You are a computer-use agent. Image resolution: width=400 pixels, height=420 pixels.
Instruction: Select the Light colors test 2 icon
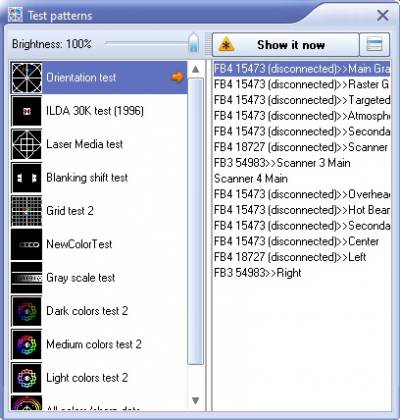(27, 378)
